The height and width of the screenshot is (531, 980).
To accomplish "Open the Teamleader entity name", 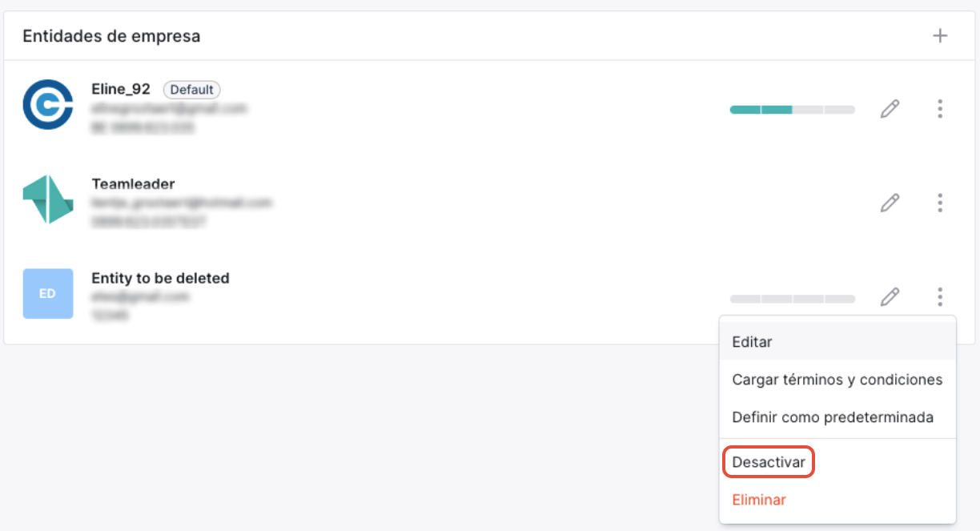I will [x=133, y=184].
